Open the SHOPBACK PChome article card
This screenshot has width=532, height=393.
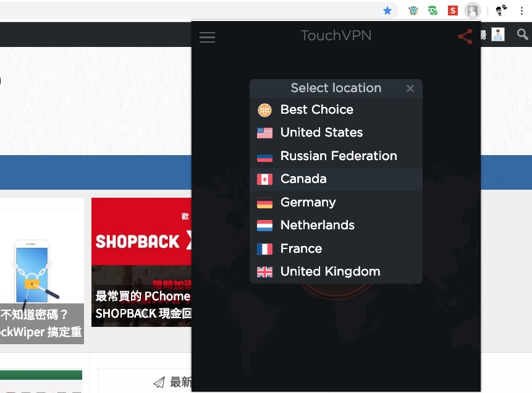(x=141, y=263)
